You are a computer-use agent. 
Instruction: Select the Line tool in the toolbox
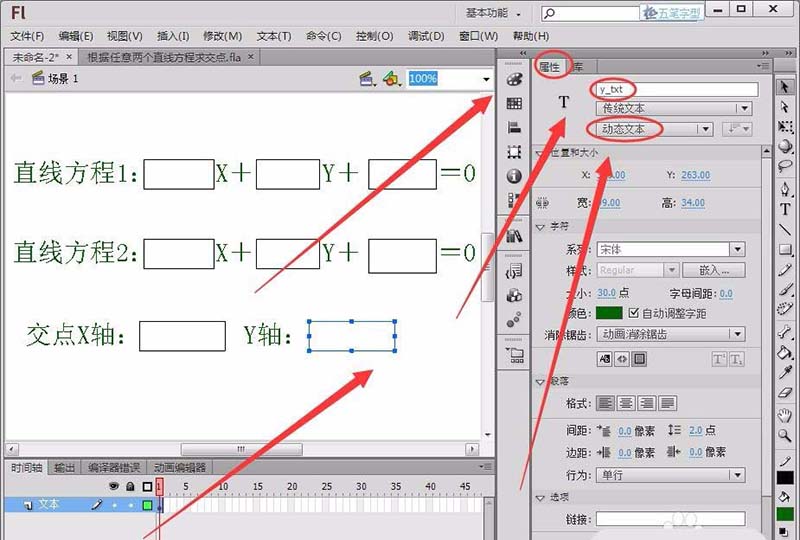tap(786, 229)
